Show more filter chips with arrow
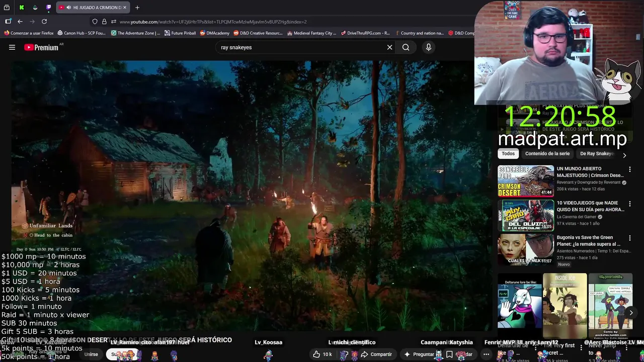The width and height of the screenshot is (644, 362). pyautogui.click(x=624, y=155)
